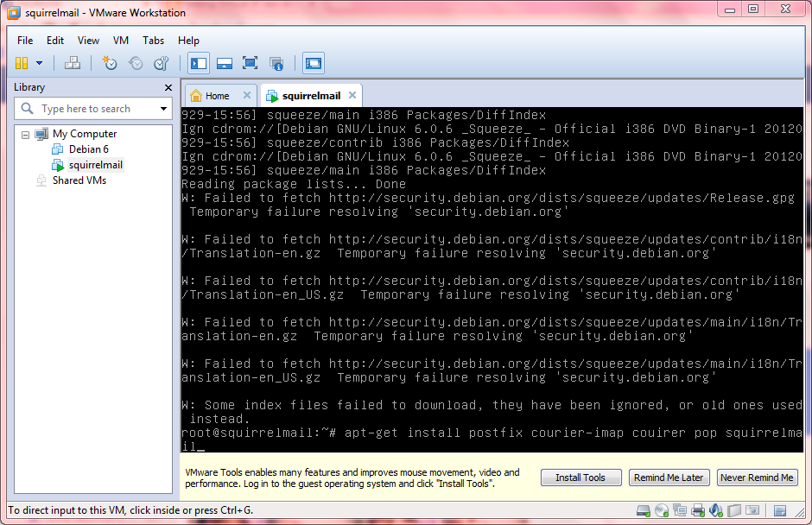Enter full screen mode icon

251,63
